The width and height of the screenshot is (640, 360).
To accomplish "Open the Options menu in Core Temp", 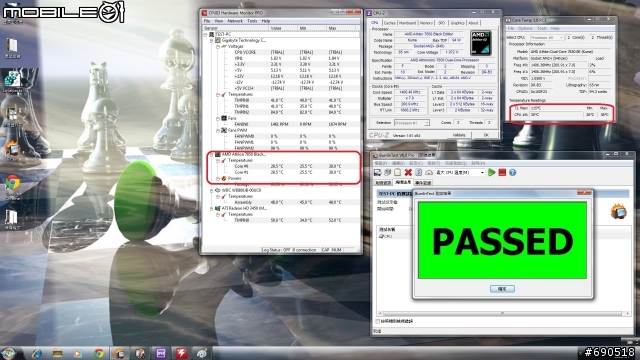I will (525, 29).
